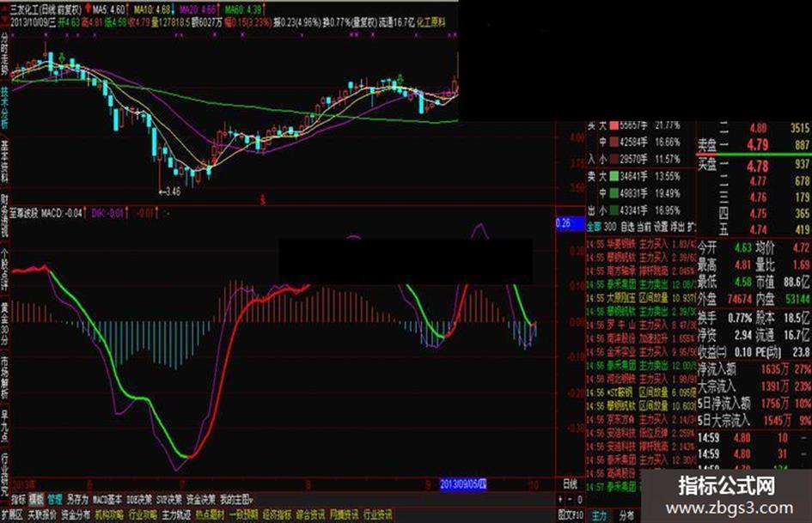812x523 pixels.
Task: Click the large buy-order red color swatch
Action: tap(614, 125)
